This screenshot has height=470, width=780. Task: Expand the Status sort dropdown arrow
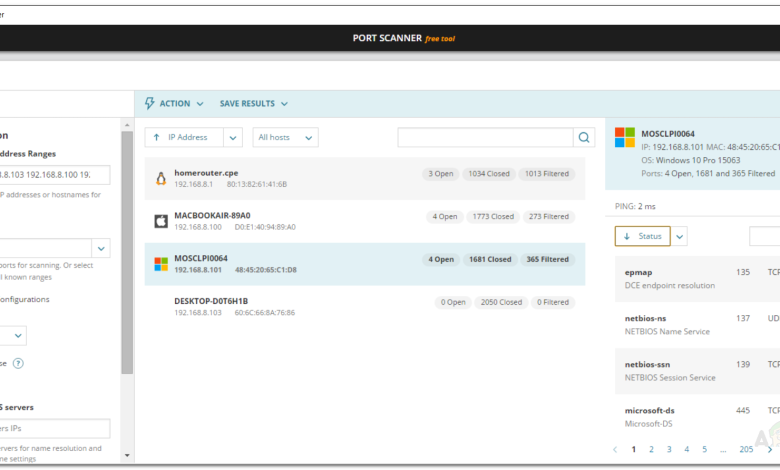(x=680, y=236)
